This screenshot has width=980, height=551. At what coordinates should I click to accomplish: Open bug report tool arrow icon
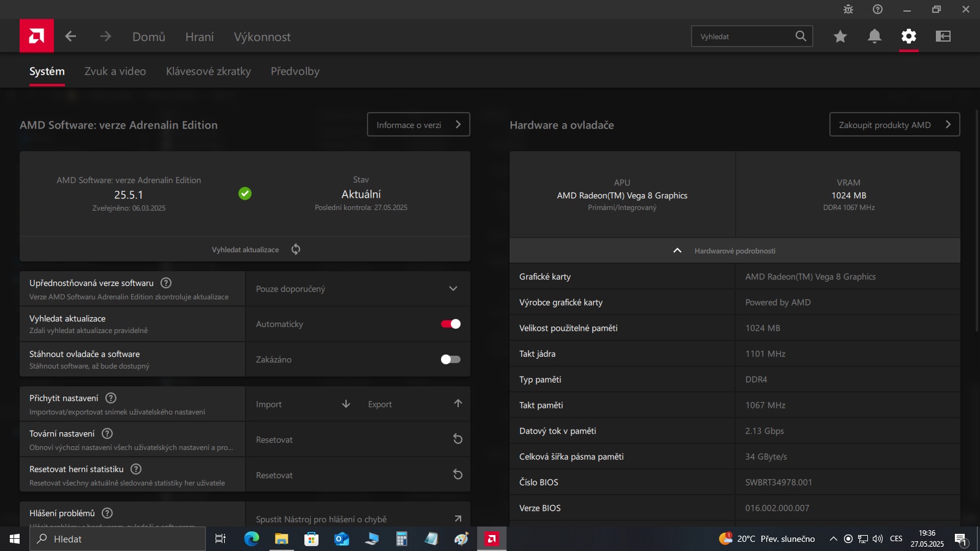[x=458, y=519]
